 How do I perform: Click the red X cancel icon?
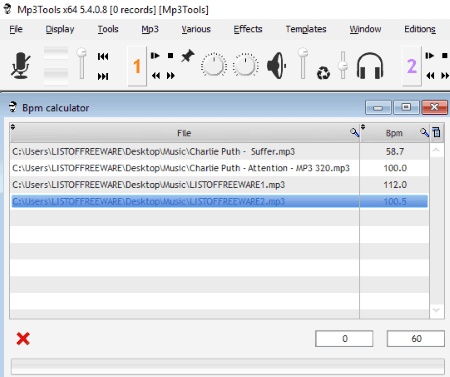tap(23, 339)
